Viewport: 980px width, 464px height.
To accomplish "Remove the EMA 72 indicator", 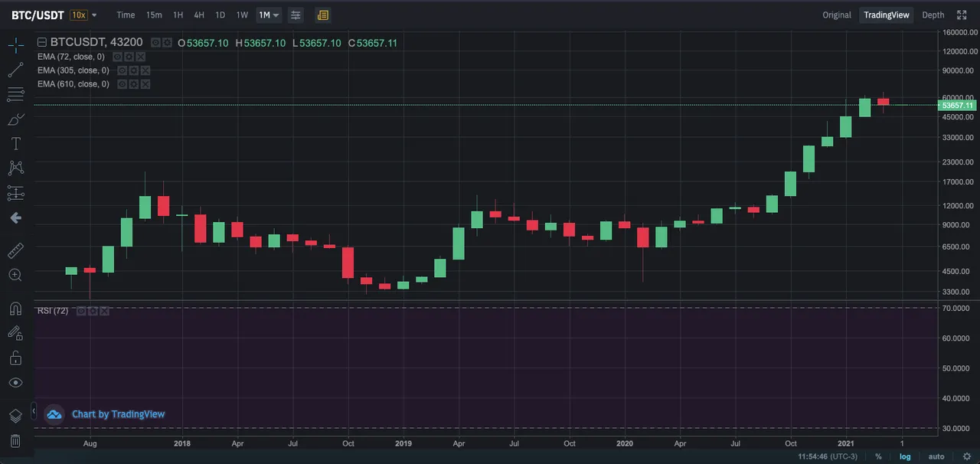I will (x=141, y=57).
